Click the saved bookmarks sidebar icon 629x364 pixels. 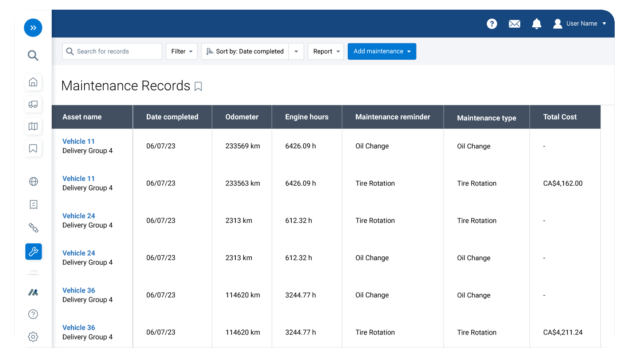coord(33,148)
